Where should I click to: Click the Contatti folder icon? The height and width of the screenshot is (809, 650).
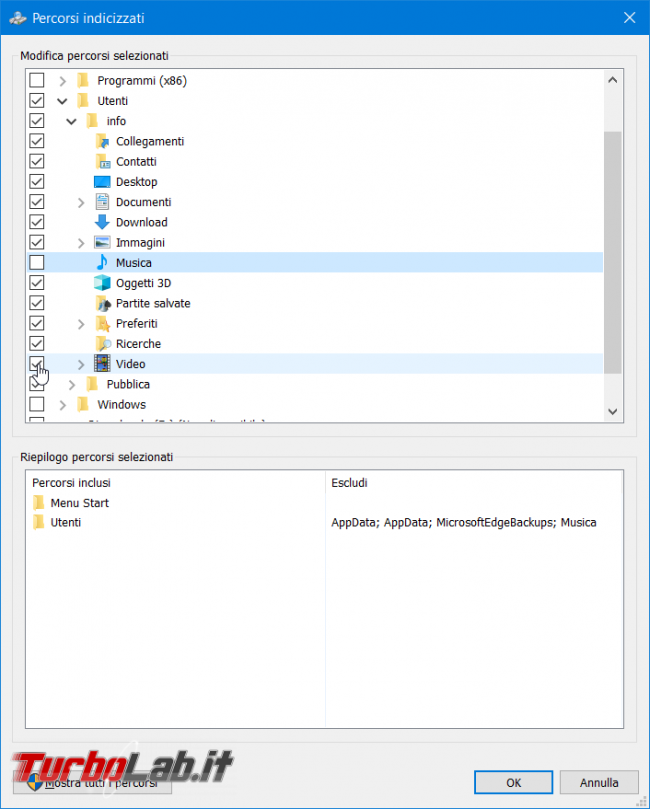pos(102,161)
